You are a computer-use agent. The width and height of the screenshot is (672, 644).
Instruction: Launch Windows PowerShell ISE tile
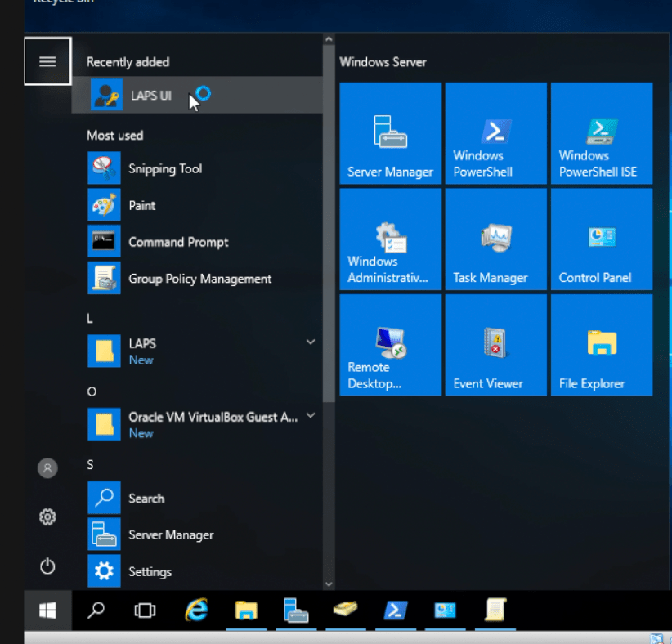602,133
